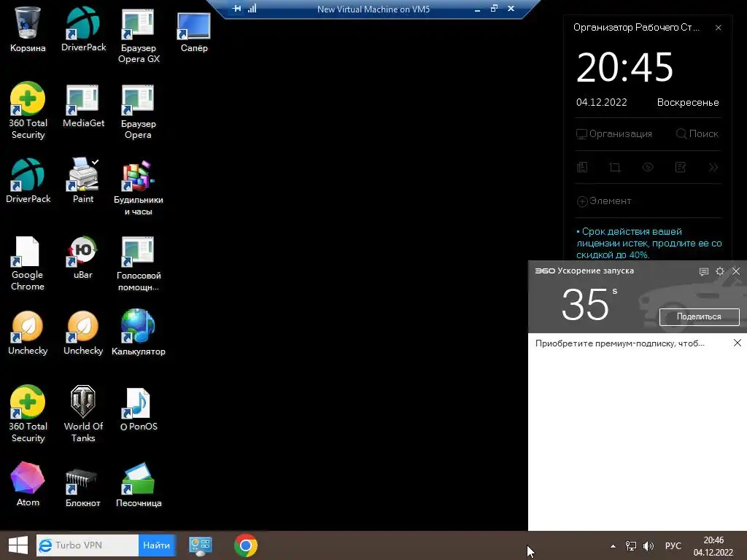Close the Организатор Рабочего Стола panel

tap(719, 28)
